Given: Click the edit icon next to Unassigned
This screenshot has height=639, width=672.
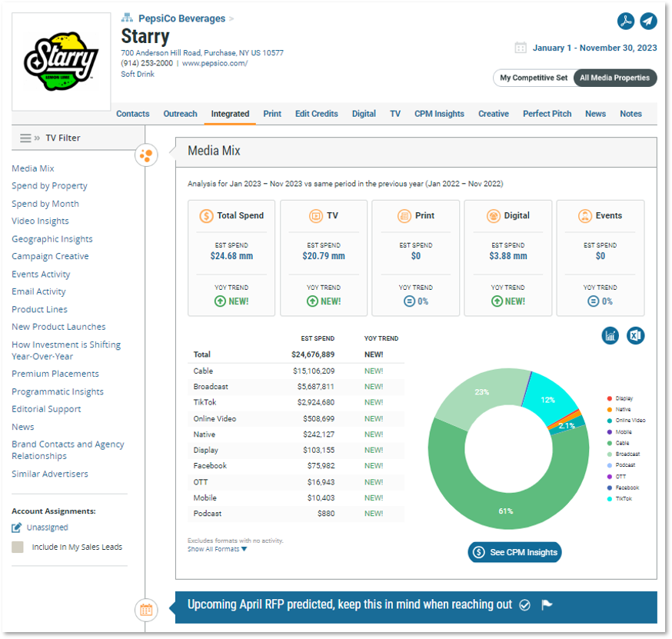Looking at the screenshot, I should coord(16,528).
